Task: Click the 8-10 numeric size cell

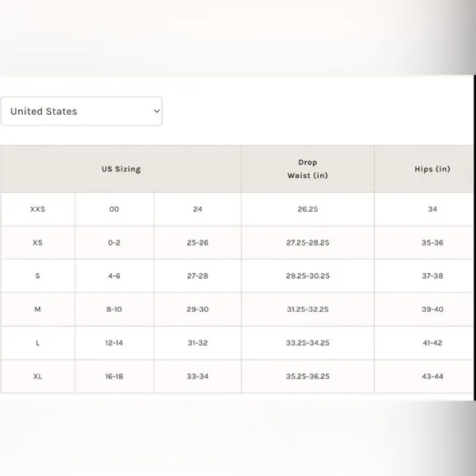Action: tap(114, 309)
